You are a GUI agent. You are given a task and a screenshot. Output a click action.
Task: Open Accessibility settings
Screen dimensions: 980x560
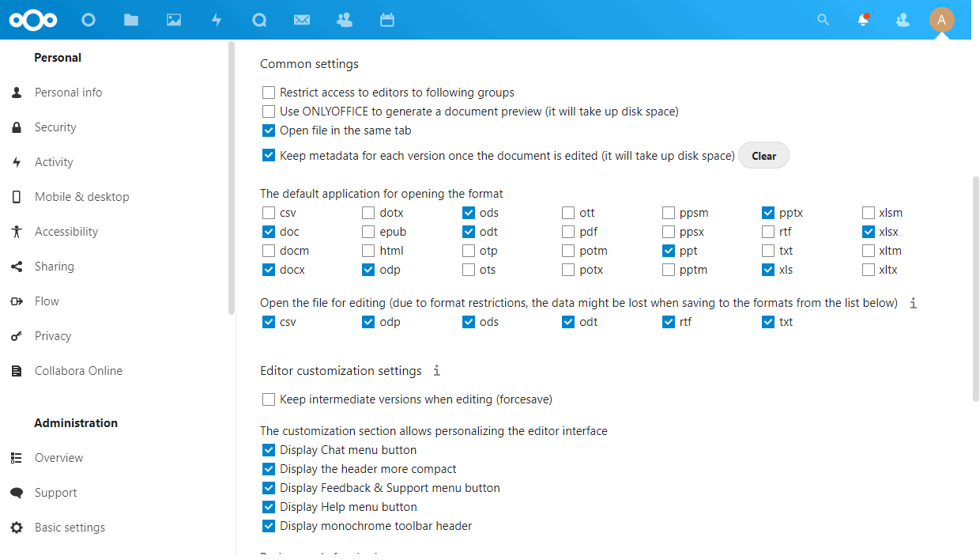coord(66,232)
